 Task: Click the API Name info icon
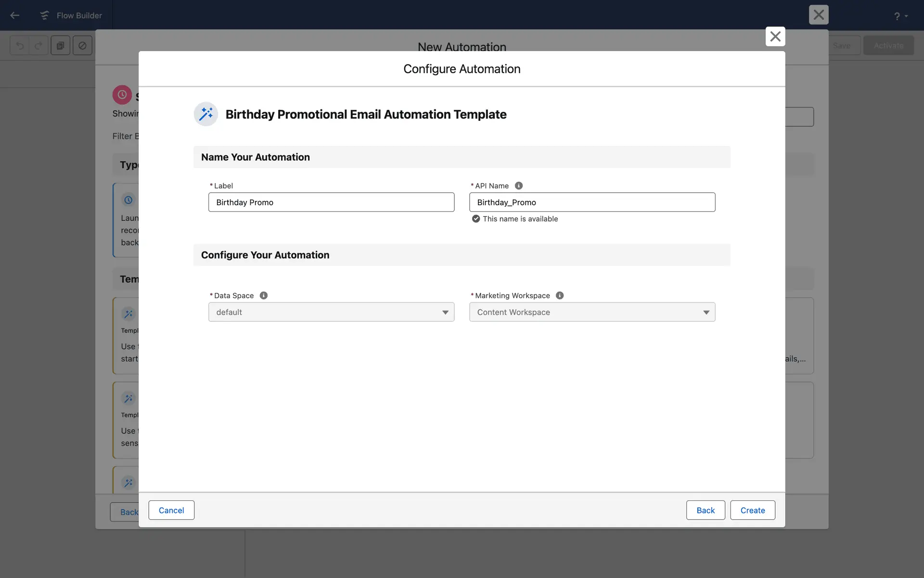[x=519, y=186]
